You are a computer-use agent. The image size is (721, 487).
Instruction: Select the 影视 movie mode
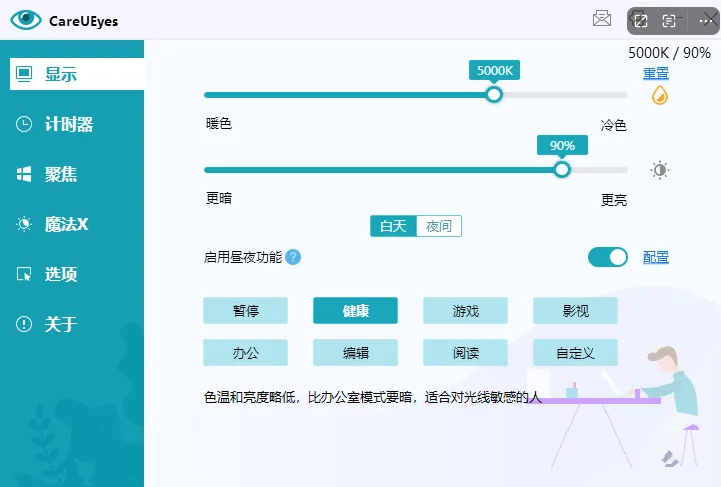[575, 310]
